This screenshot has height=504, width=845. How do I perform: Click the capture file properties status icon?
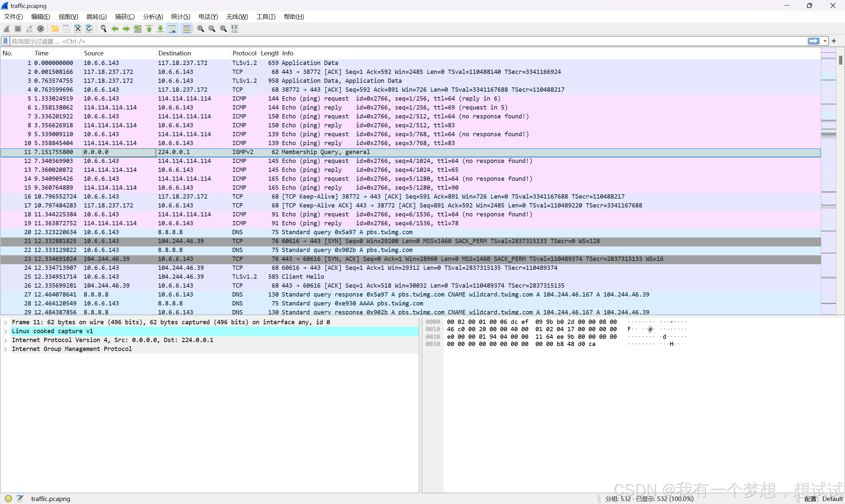tap(20, 498)
